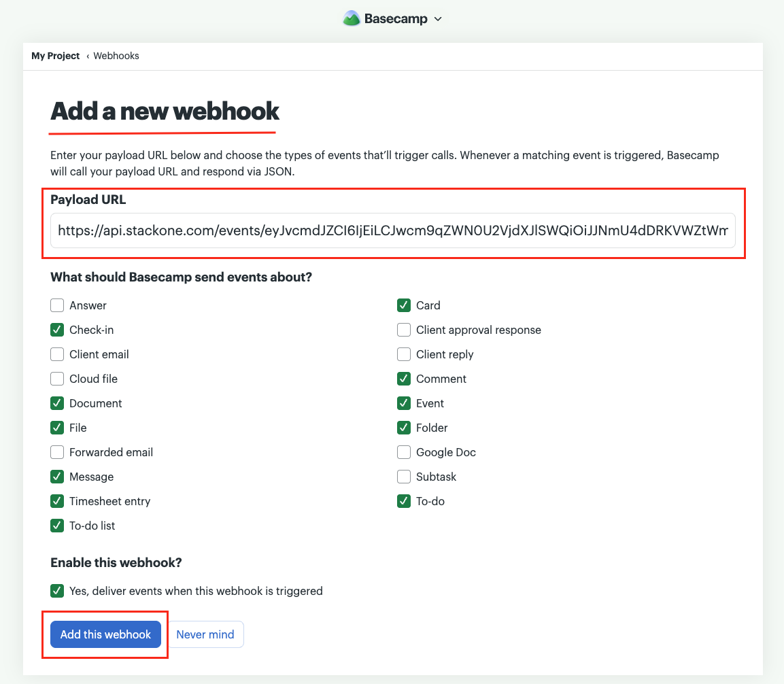784x684 pixels.
Task: Uncheck the To-do list checkbox
Action: click(57, 526)
